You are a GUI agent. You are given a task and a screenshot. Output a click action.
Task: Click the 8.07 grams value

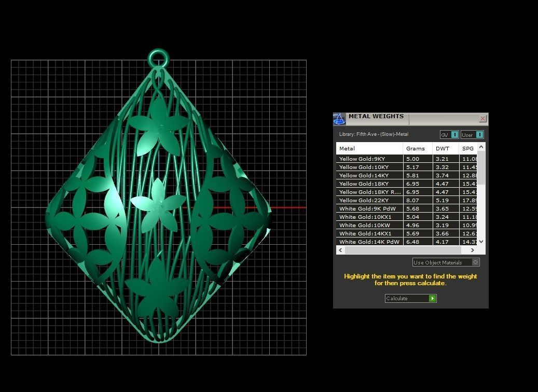(413, 200)
